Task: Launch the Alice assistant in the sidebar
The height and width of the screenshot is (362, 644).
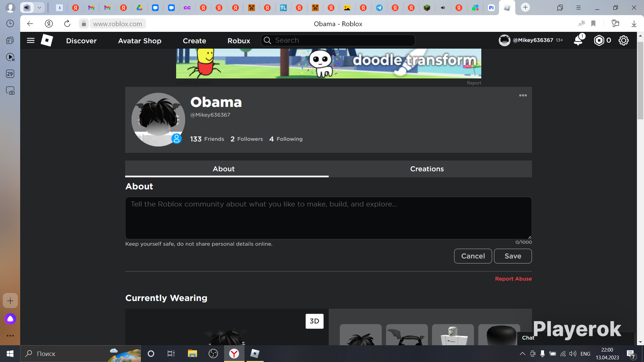Action: (10, 319)
